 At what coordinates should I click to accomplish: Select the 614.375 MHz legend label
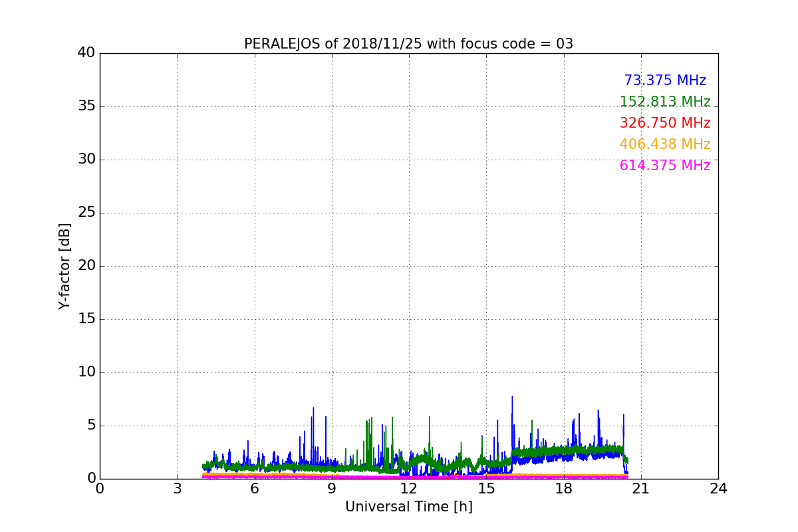[665, 166]
